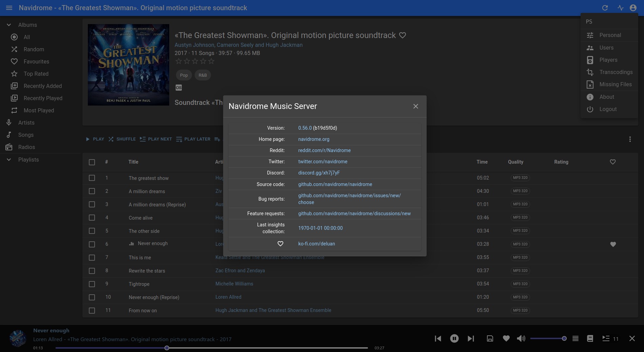Check the Never enough row checkbox
The image size is (644, 352).
[92, 244]
